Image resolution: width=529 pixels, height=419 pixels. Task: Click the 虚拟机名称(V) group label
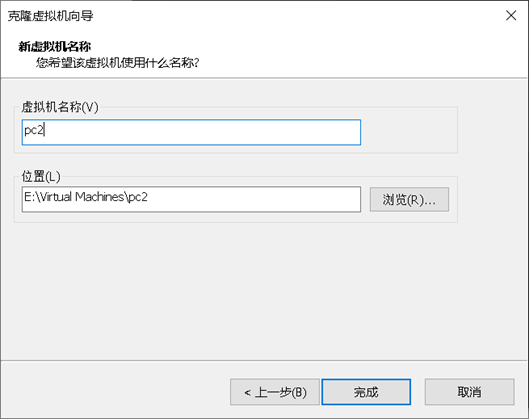click(60, 107)
